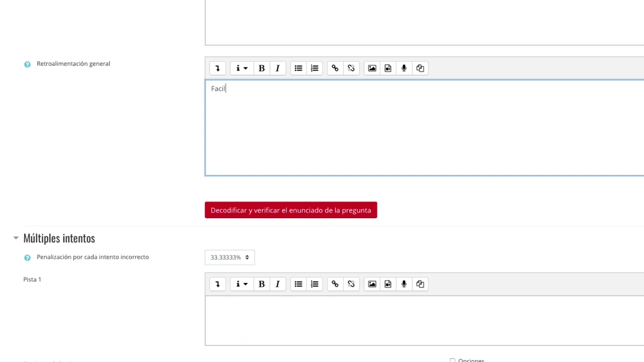Open help for Retroalimentación general

click(27, 64)
